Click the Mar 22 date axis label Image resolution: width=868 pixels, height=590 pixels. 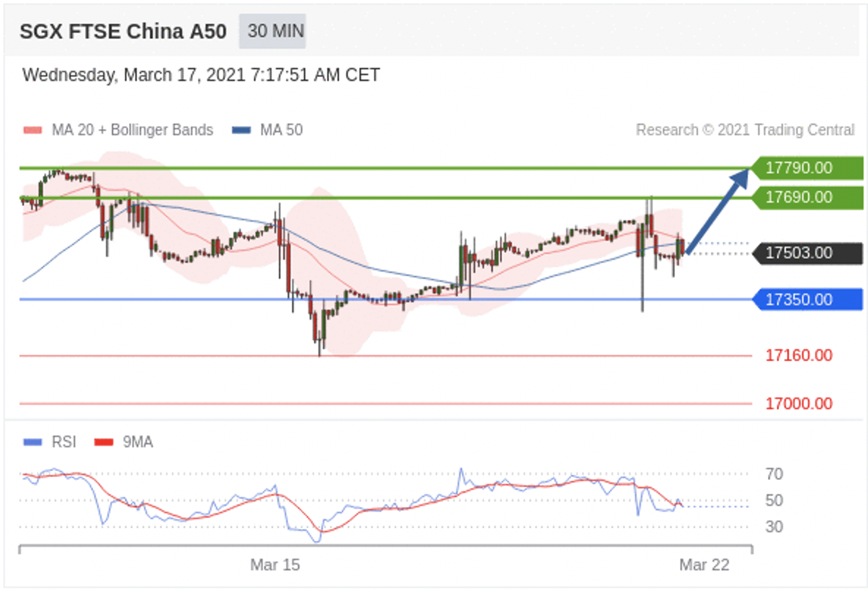click(704, 565)
